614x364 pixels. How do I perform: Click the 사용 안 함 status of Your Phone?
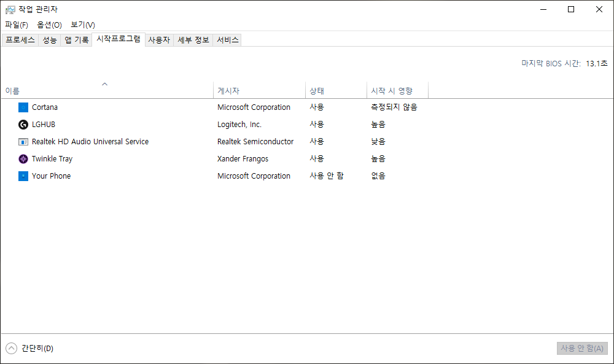(327, 176)
